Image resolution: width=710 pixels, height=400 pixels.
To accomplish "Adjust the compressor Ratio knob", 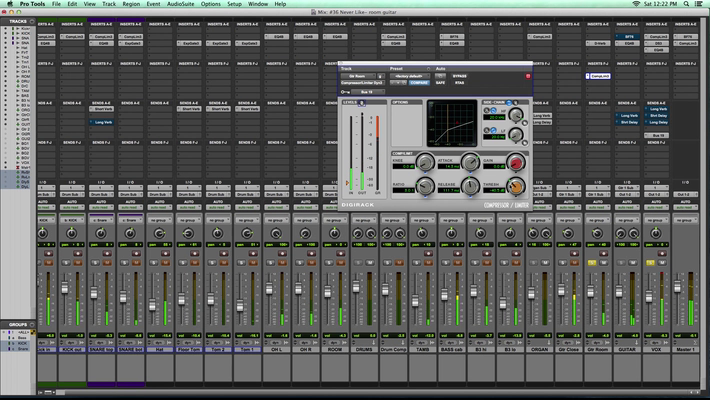I will (425, 186).
